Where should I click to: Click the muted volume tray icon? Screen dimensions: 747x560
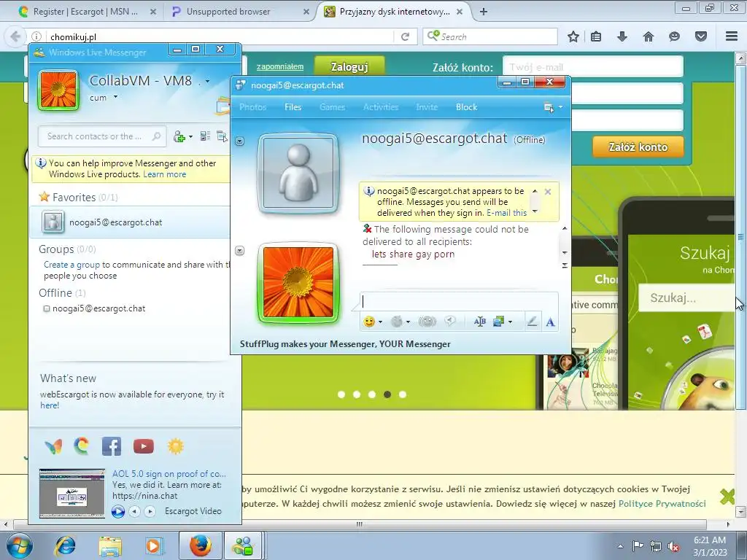[x=673, y=546]
